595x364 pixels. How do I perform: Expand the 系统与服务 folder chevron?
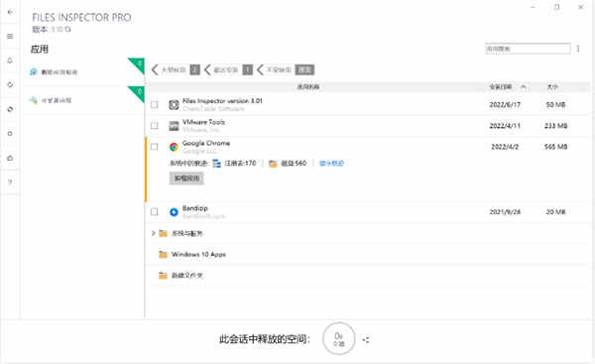154,233
